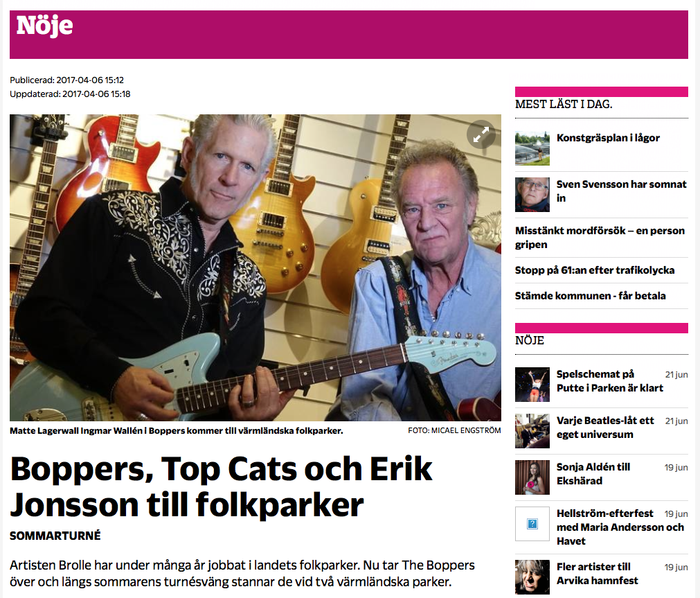This screenshot has width=700, height=598.
Task: Click the missing image placeholder icon
Action: click(x=532, y=524)
